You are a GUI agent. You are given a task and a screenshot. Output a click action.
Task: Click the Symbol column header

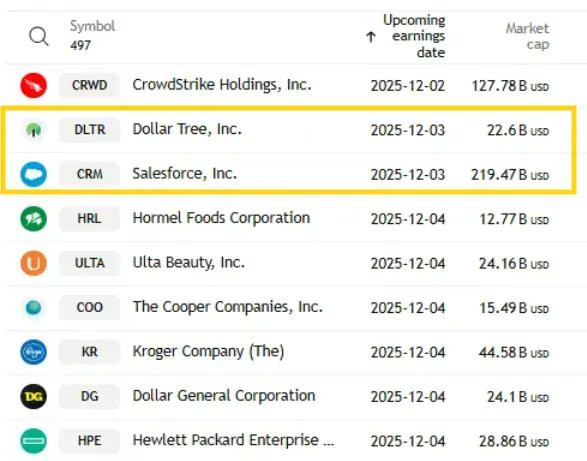coord(92,26)
